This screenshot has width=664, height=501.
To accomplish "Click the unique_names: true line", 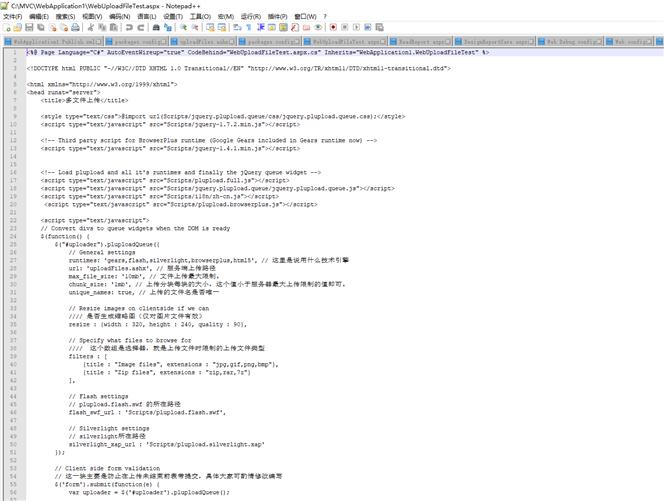I will [x=144, y=292].
